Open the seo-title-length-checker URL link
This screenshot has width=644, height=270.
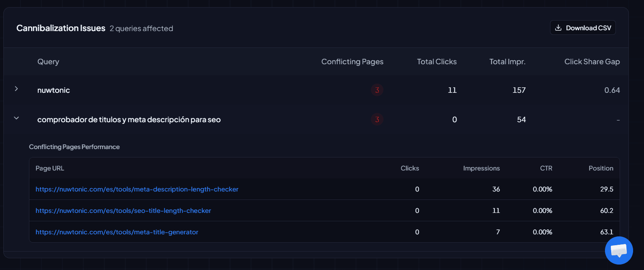[x=123, y=211]
